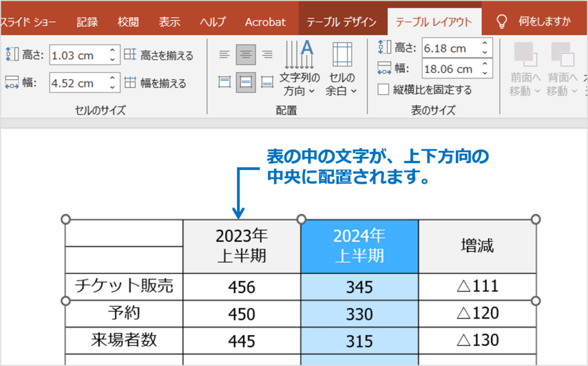
Task: Increase table height with up stepper
Action: pyautogui.click(x=485, y=43)
